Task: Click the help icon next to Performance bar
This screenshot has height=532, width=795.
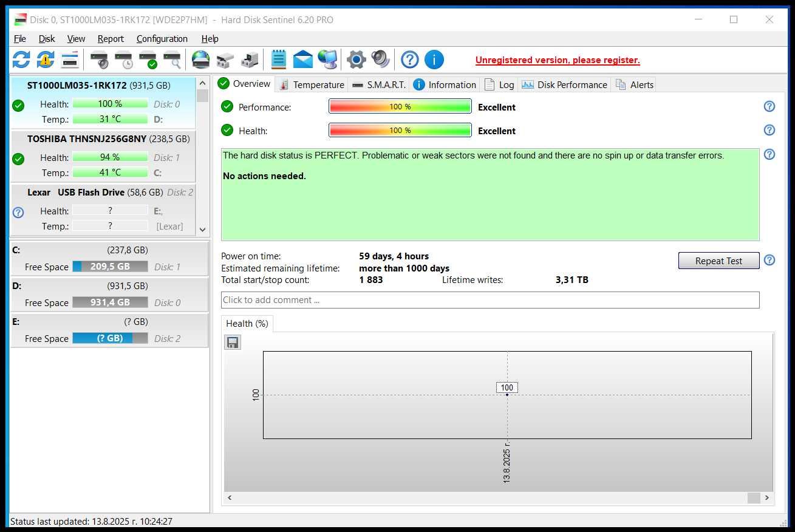Action: point(769,106)
